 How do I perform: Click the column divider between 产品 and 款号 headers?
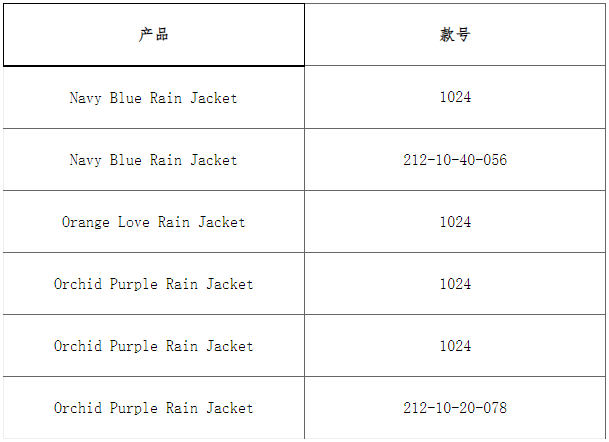[x=305, y=35]
